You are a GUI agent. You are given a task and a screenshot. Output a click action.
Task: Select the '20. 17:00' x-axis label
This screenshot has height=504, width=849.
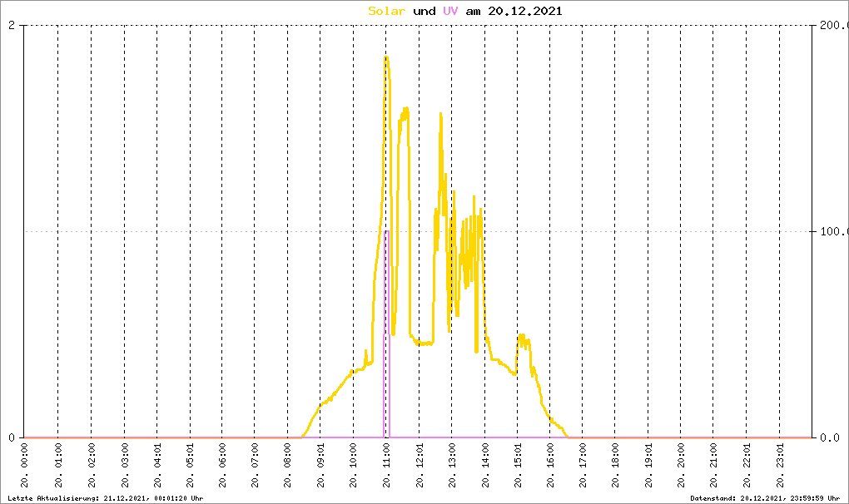tap(583, 466)
